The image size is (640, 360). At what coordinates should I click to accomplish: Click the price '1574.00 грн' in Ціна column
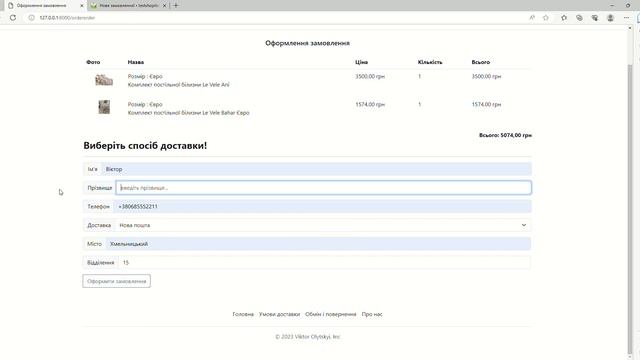pos(370,104)
